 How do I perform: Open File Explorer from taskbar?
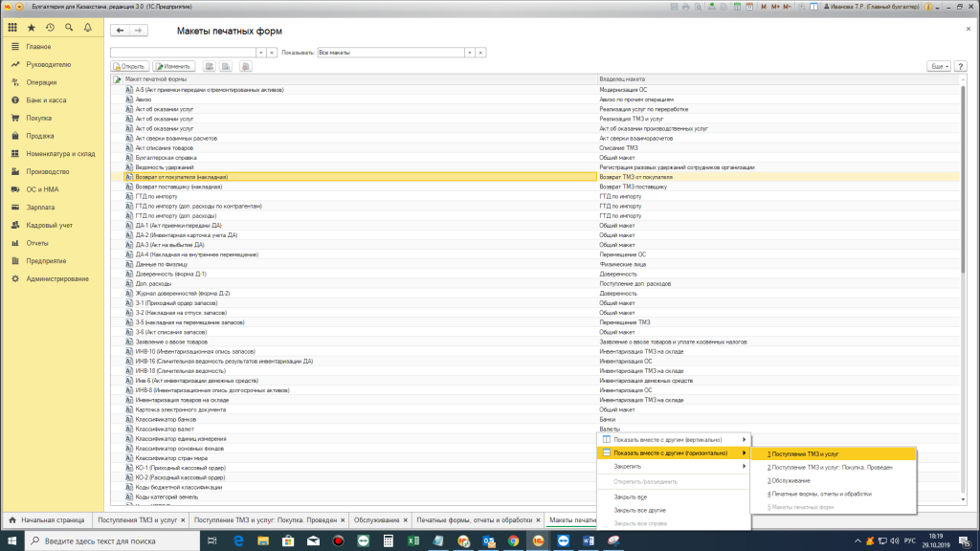[263, 540]
